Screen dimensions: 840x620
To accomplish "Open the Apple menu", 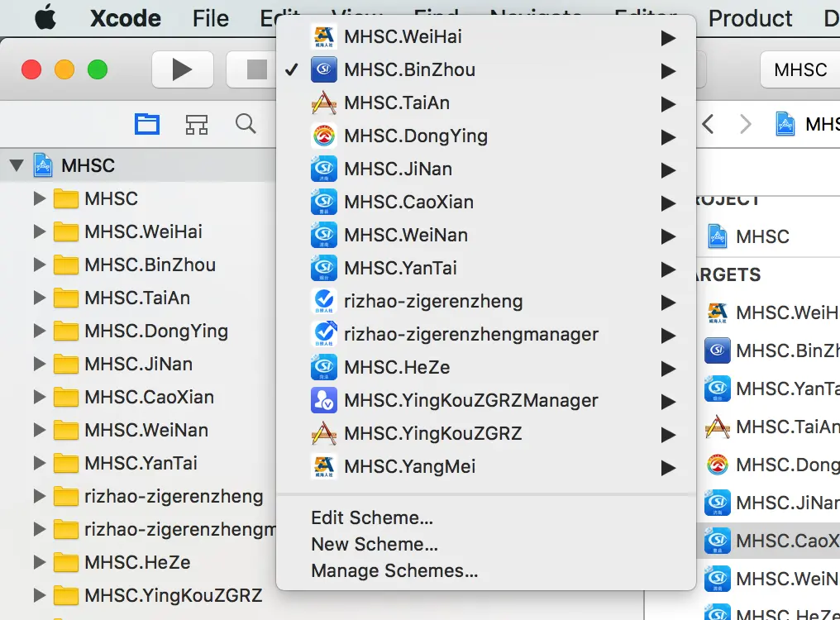I will tap(45, 17).
